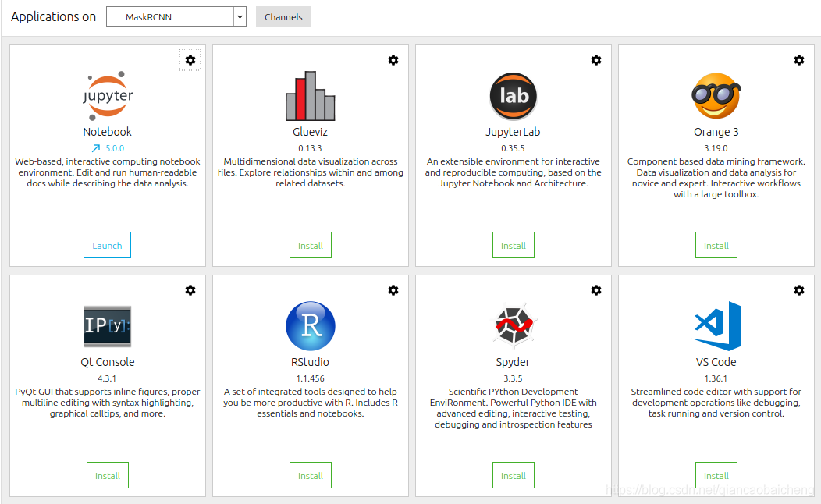Screen dimensions: 821x504
Task: Click the Spyder app title
Action: pos(514,362)
